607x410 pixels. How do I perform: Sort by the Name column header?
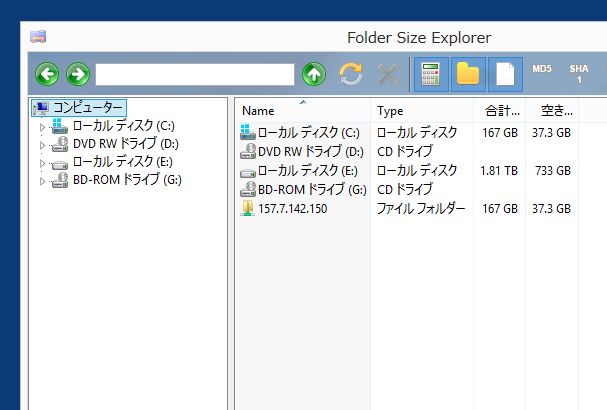click(x=302, y=111)
